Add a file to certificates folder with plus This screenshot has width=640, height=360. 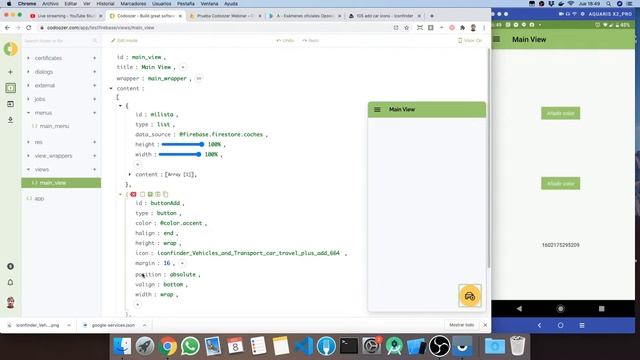95,58
